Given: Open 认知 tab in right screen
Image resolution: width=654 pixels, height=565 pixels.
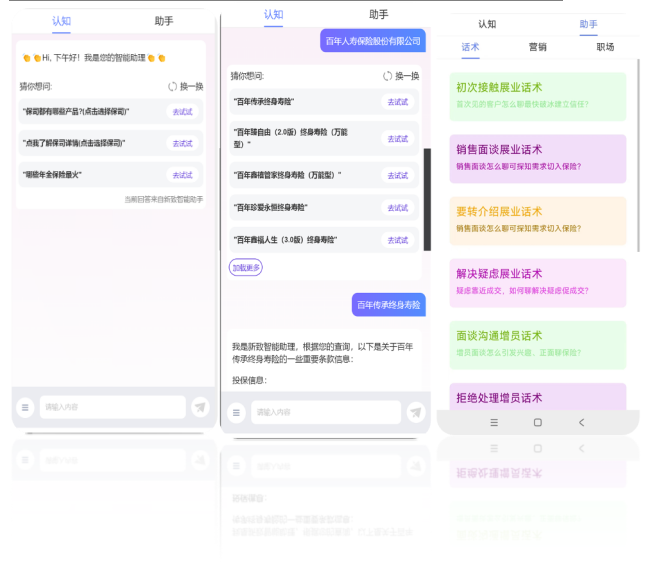Looking at the screenshot, I should [x=487, y=24].
